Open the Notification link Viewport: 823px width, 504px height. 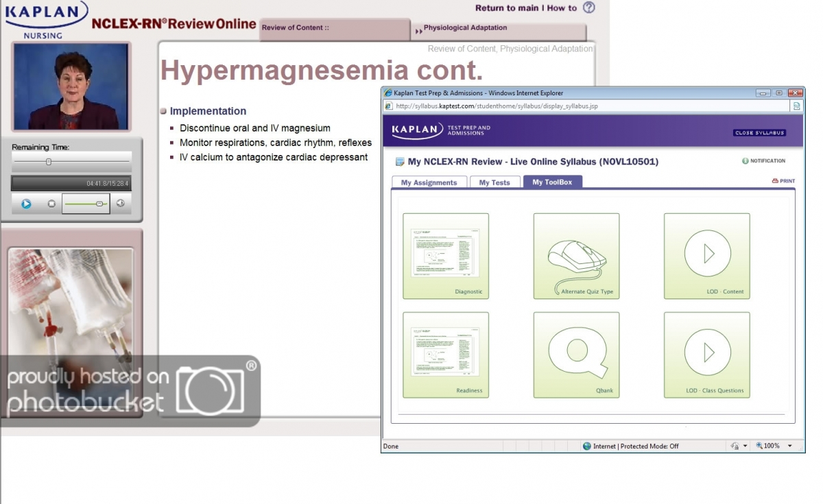[767, 161]
